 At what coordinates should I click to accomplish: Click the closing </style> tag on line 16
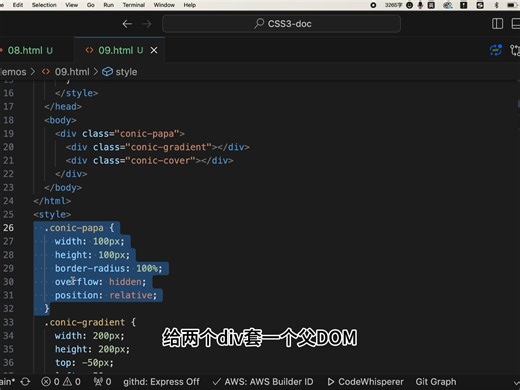76,93
